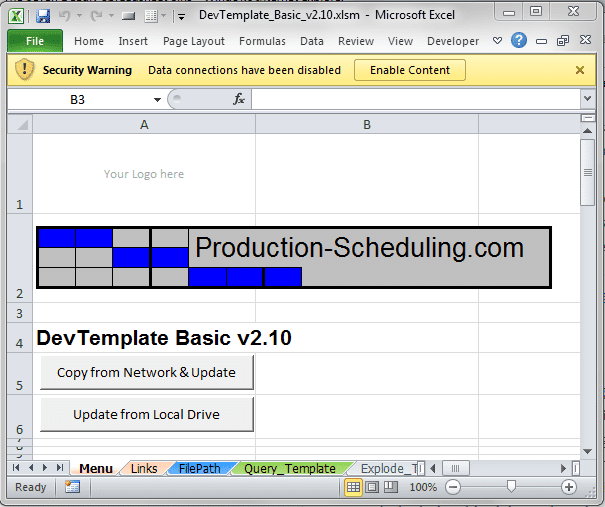This screenshot has height=507, width=605.
Task: Minimize the workbook window icon in ribbon
Action: click(541, 41)
